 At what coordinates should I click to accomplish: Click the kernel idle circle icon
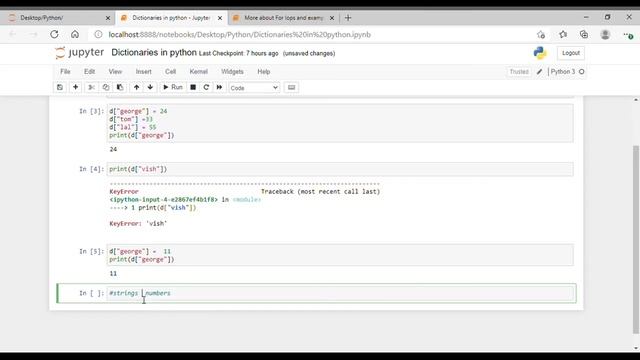coord(582,72)
